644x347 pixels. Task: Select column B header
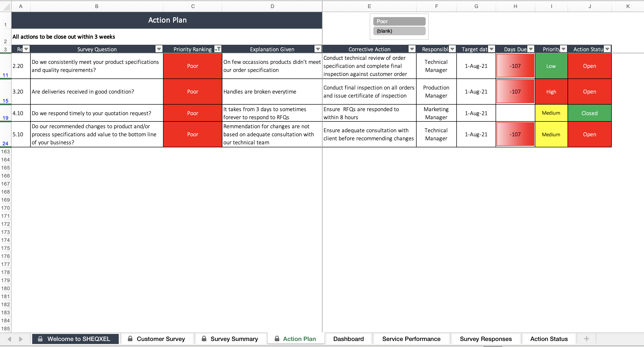point(97,6)
